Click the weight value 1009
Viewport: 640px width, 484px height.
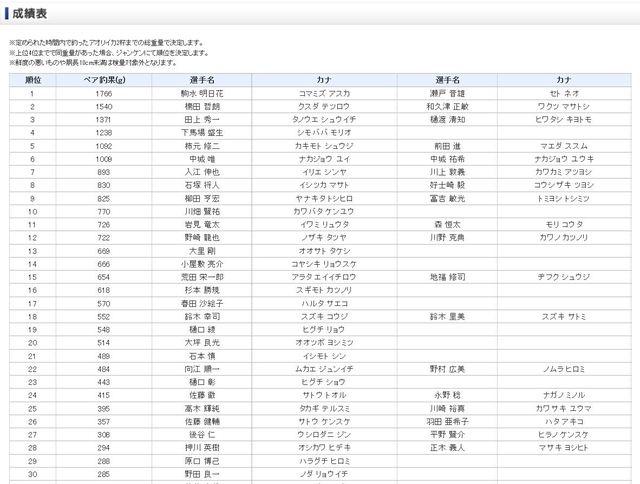point(104,158)
